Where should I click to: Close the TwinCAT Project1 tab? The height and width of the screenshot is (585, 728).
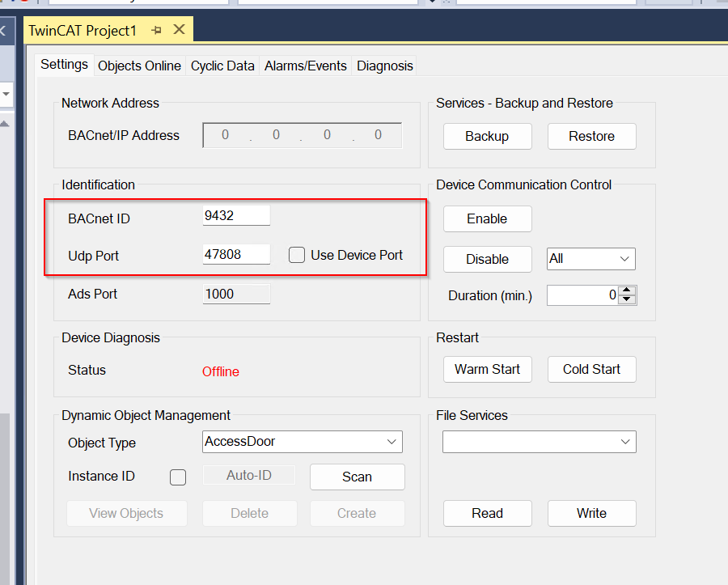coord(179,30)
